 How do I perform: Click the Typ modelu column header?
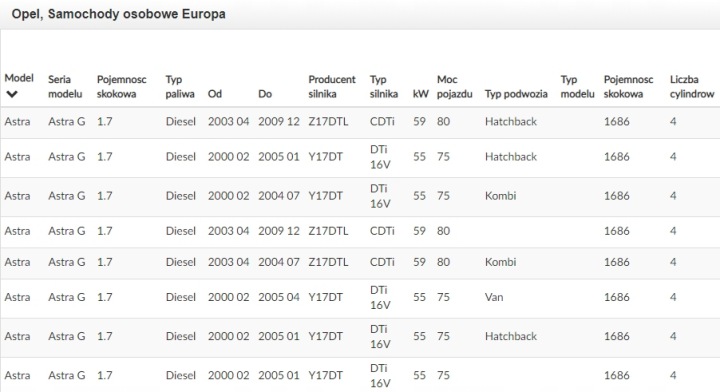(x=578, y=86)
